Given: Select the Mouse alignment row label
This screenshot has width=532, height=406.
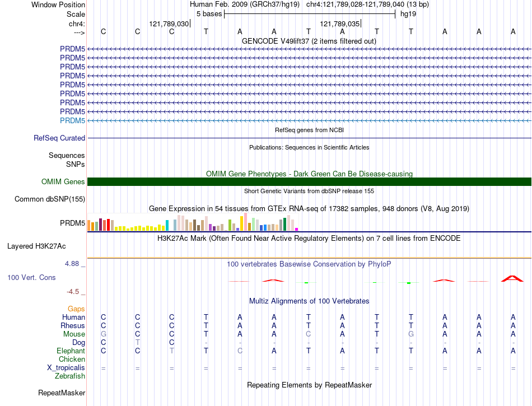Looking at the screenshot, I should tap(74, 334).
